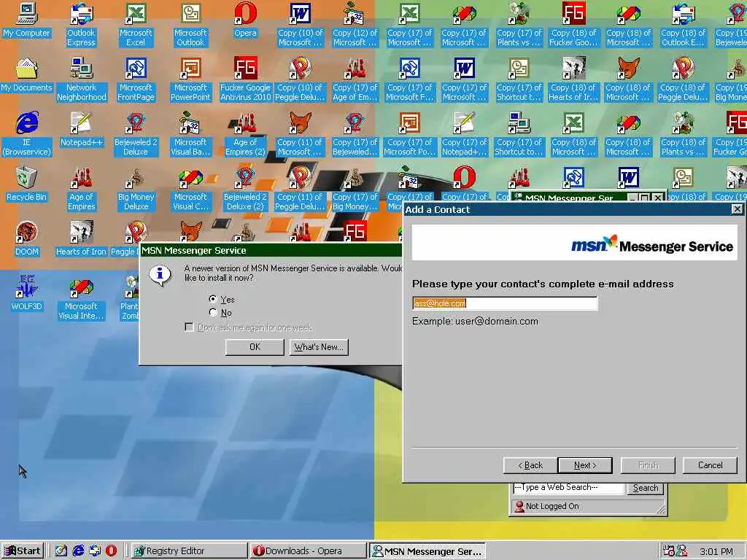Click the Not Logged On status
The image size is (747, 560).
point(552,506)
